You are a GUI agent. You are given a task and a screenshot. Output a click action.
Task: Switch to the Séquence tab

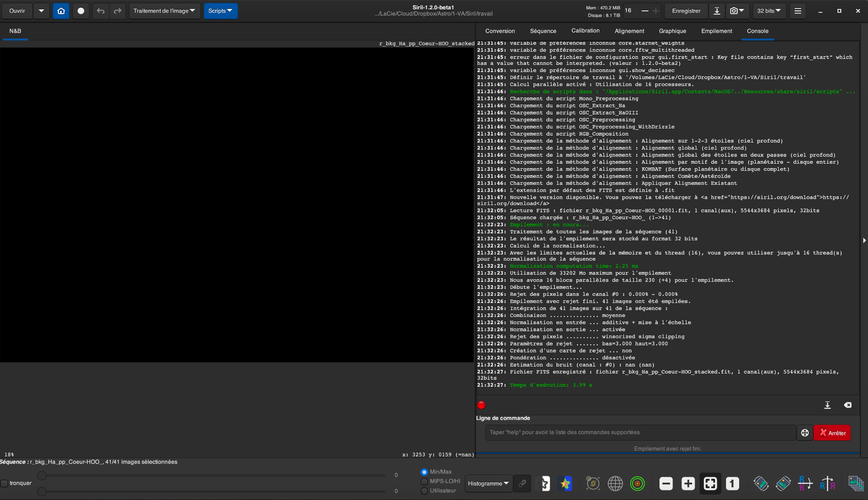pyautogui.click(x=543, y=31)
